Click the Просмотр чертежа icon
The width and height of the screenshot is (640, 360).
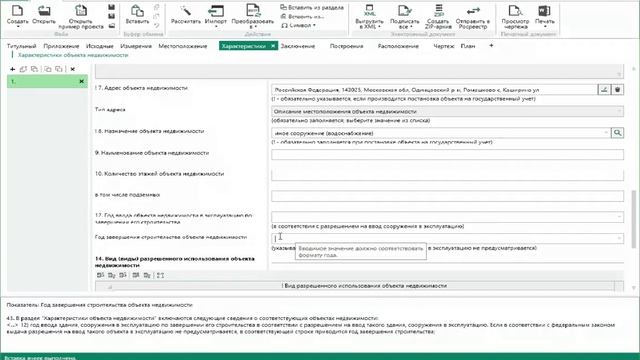tap(515, 11)
